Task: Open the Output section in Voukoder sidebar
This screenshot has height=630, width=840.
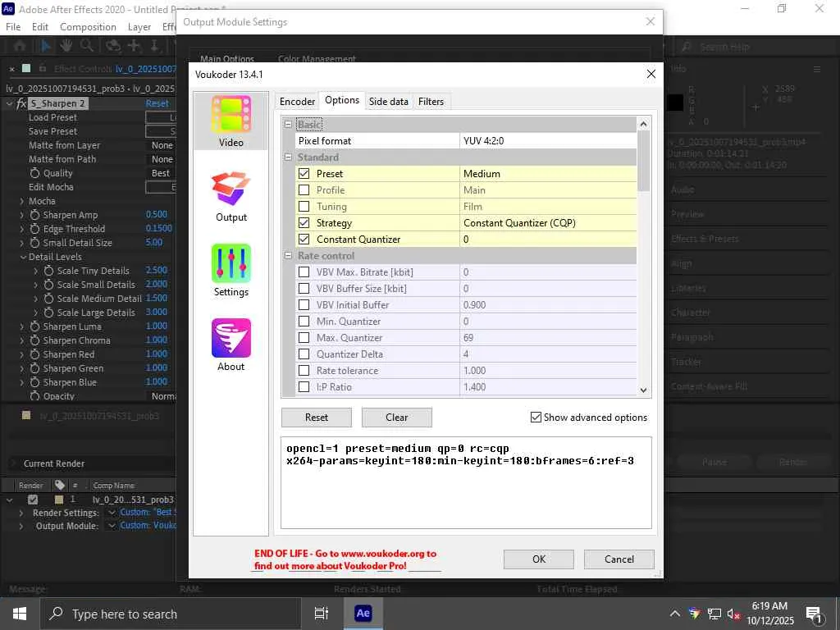Action: point(231,196)
